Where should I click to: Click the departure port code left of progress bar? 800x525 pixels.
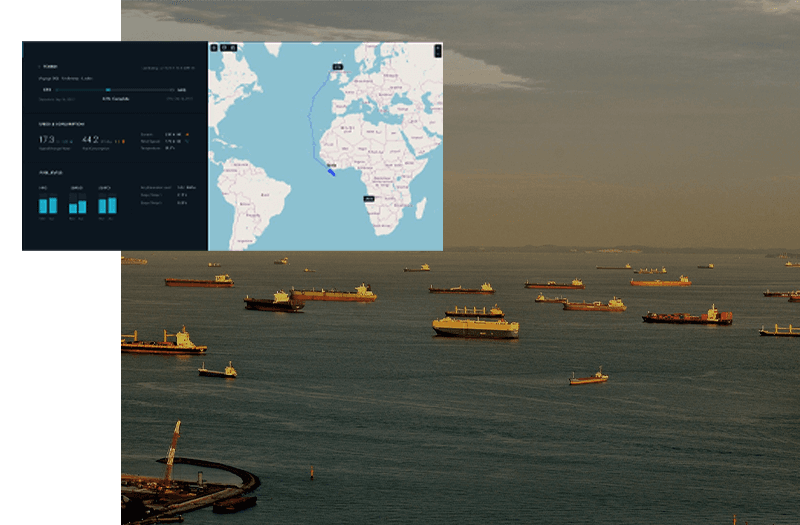46,89
